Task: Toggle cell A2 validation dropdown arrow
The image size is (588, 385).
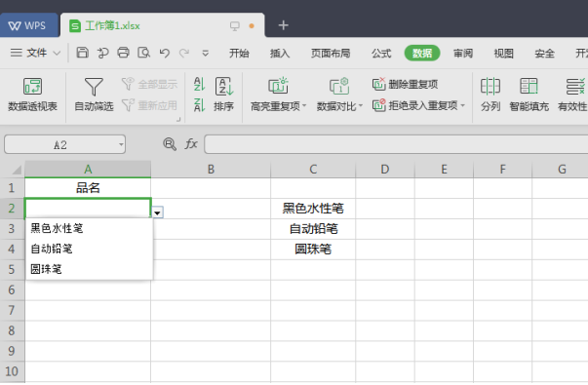Action: point(158,212)
